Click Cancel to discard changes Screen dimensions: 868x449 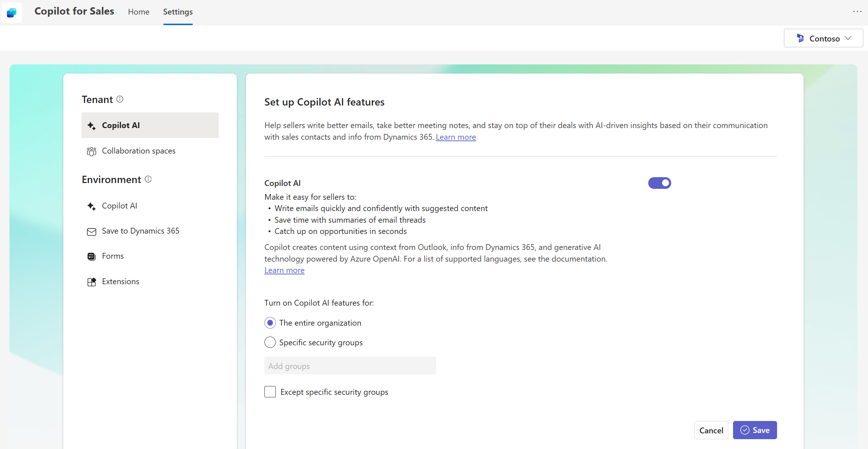click(712, 430)
